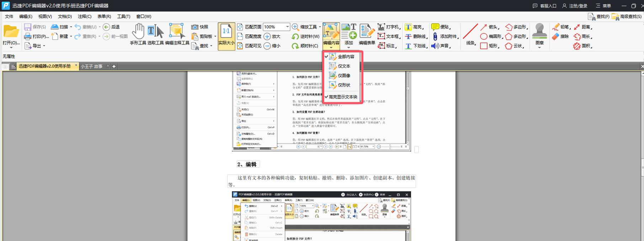The image size is (644, 241).
Task: Choose 仅形状 (Shapes only) from the dropdown
Action: pyautogui.click(x=342, y=85)
